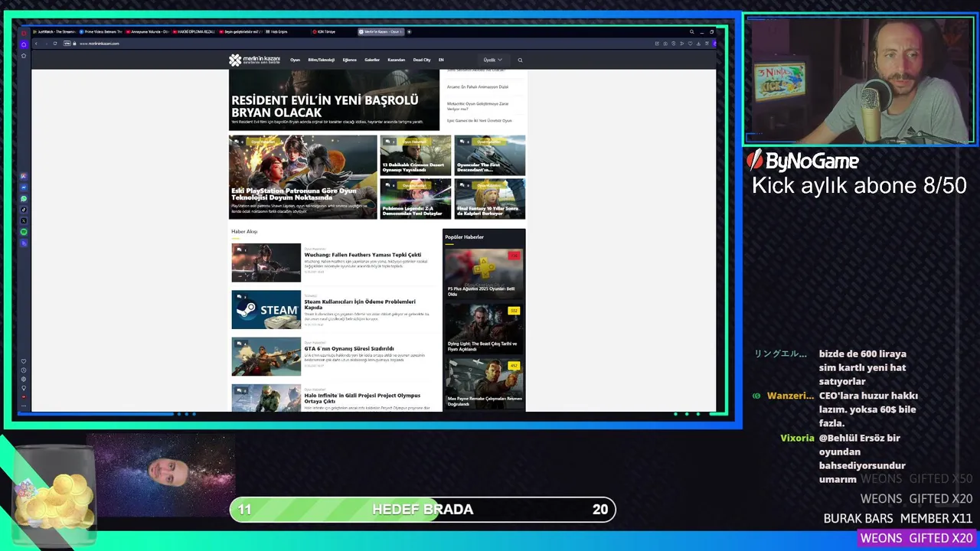The image size is (980, 551).
Task: Open a new browser tab with plus
Action: click(x=409, y=32)
